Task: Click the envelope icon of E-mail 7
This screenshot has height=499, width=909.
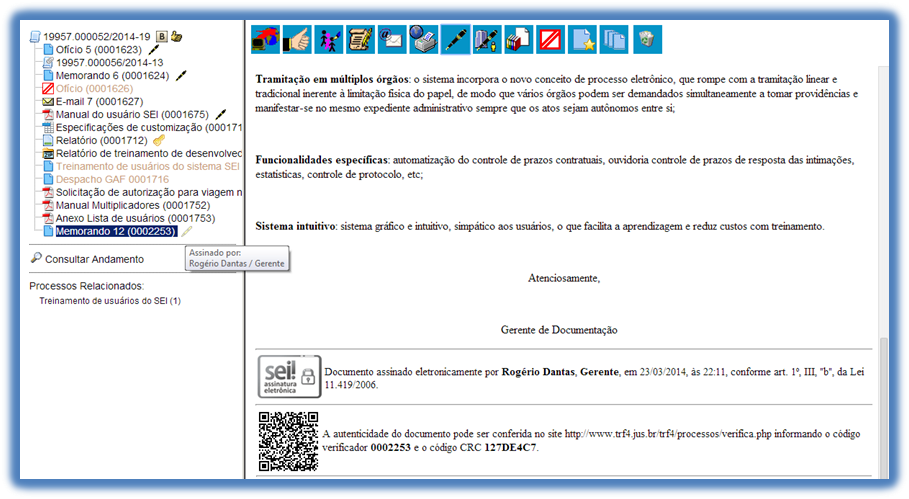Action: (x=48, y=101)
